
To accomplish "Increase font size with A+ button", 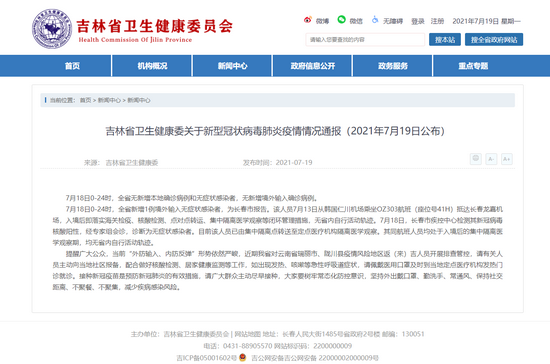I will coord(507,159).
